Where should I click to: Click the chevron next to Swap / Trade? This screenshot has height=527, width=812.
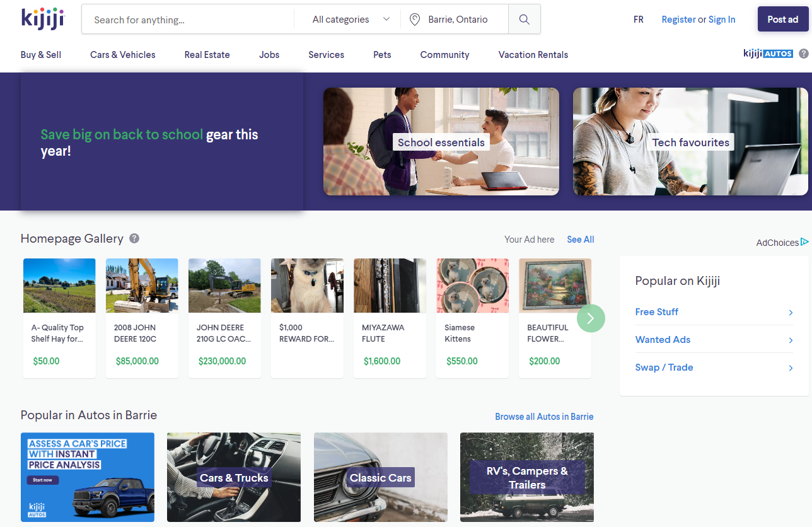791,368
